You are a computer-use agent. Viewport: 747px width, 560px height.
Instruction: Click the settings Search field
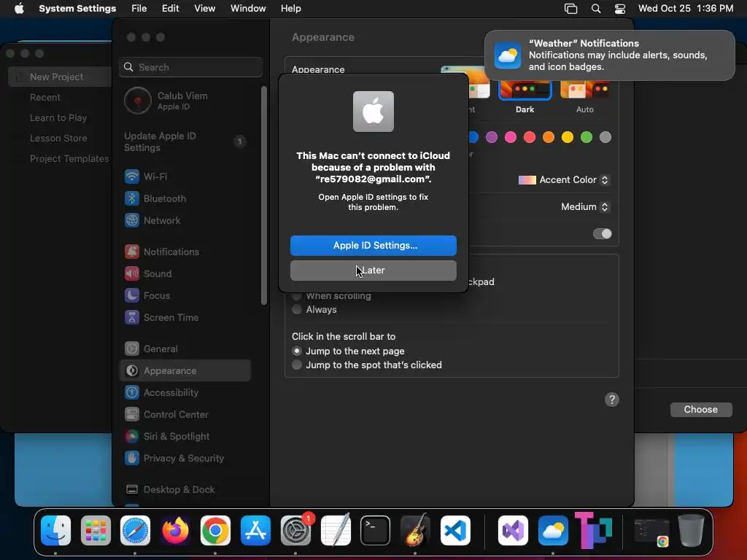point(190,67)
